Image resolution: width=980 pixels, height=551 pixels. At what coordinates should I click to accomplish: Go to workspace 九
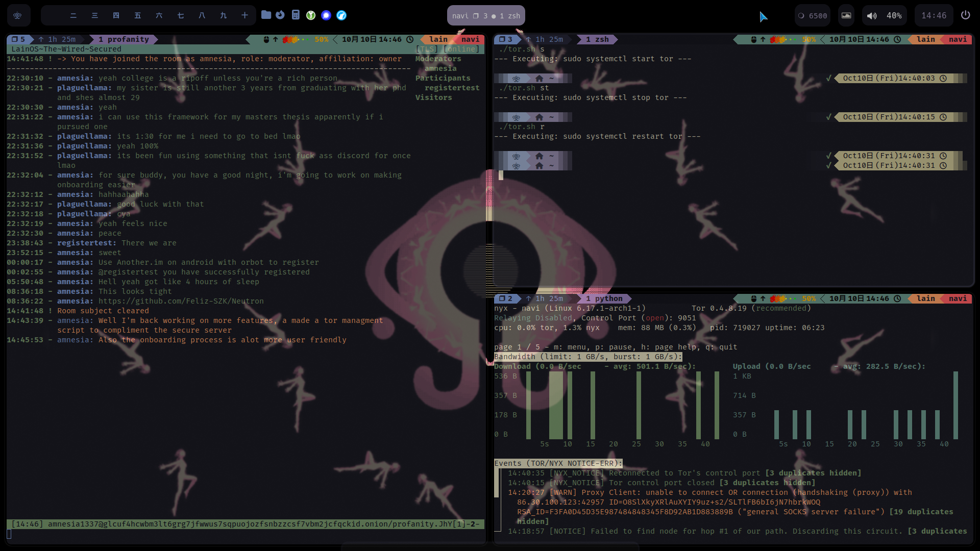tap(224, 15)
